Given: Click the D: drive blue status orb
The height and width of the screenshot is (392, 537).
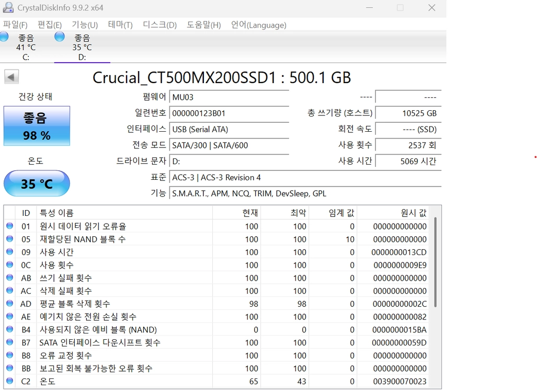Looking at the screenshot, I should pos(60,37).
